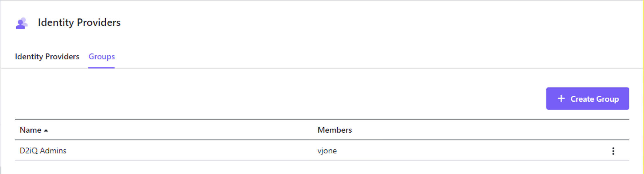Viewport: 644px width, 174px height.
Task: Click the Members column header
Action: tap(334, 130)
